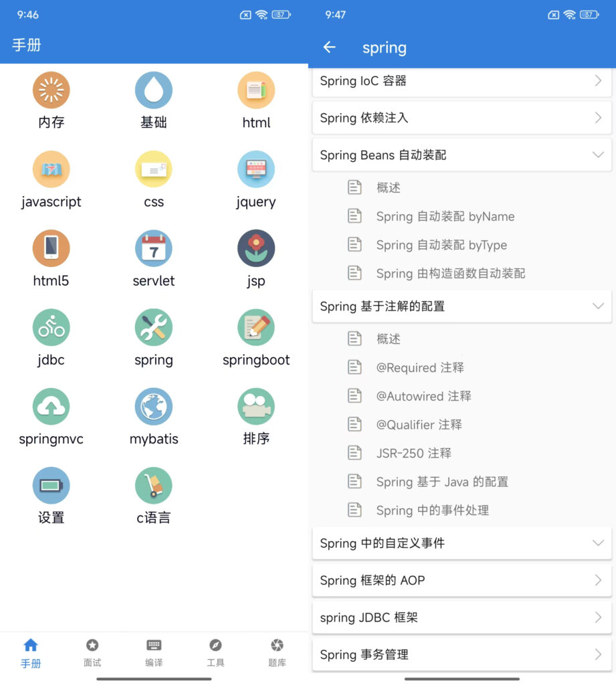Open the 内存 memory icon
Image resolution: width=616 pixels, height=685 pixels.
[51, 90]
